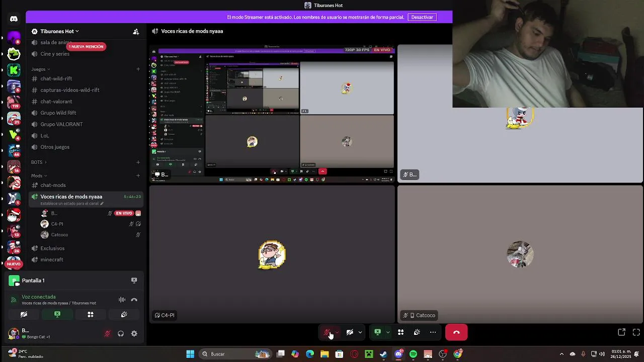Collapse the Mods category
This screenshot has width=644, height=362.
[39, 175]
